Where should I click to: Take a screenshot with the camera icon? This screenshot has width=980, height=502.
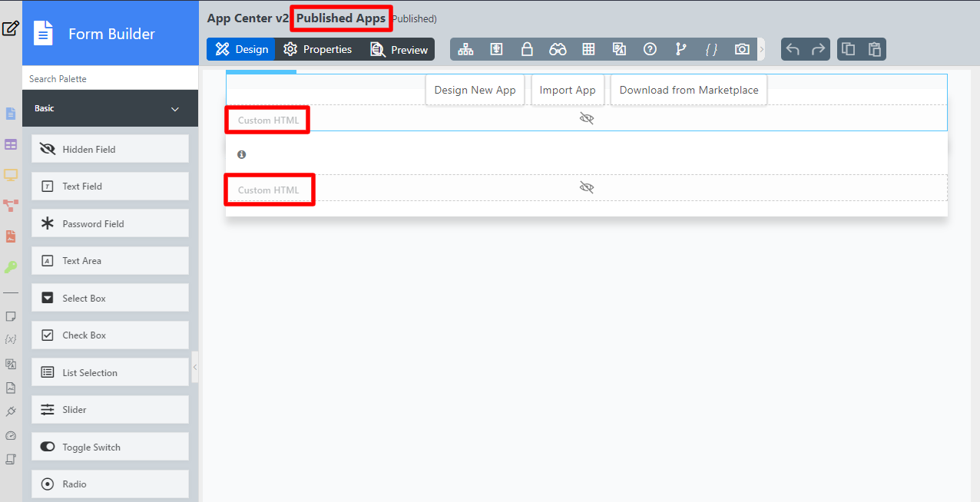(742, 49)
